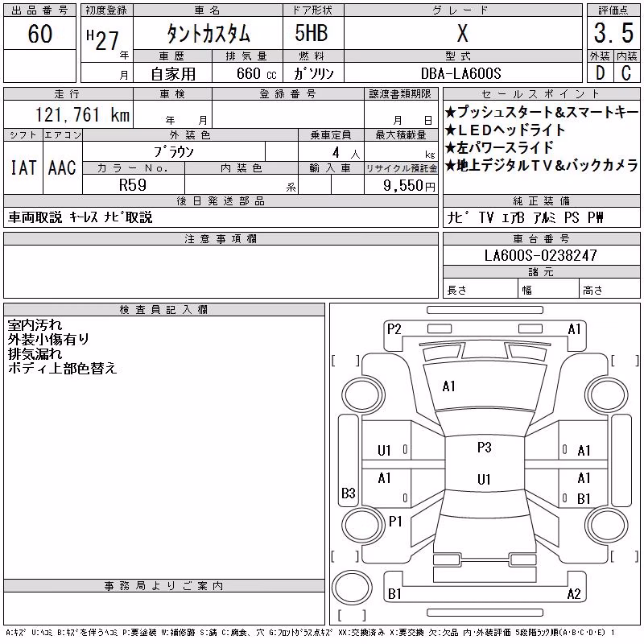This screenshot has height=644, width=644.
Task: Select exterior color "ブラウン"
Action: pyautogui.click(x=174, y=152)
